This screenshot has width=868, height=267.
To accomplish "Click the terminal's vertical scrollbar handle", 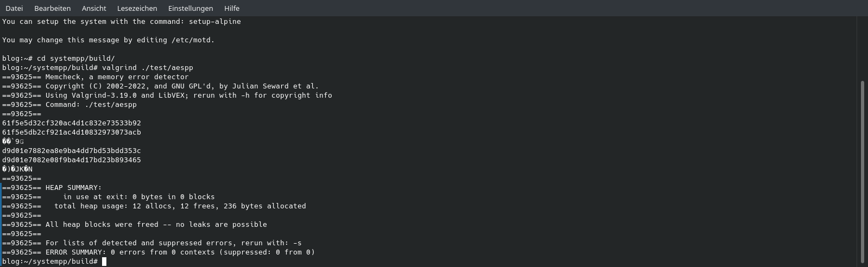I will coord(863,171).
